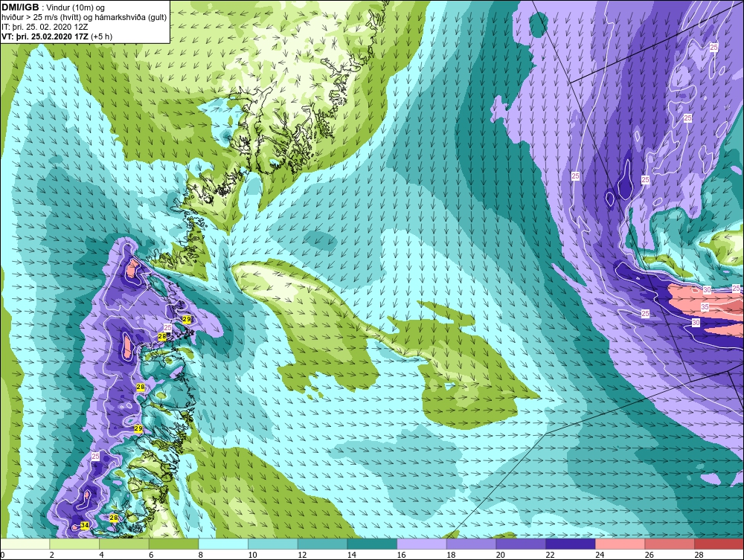Pick the violet 20–22 m/s color band
The height and width of the screenshot is (560, 744).
coord(521,544)
